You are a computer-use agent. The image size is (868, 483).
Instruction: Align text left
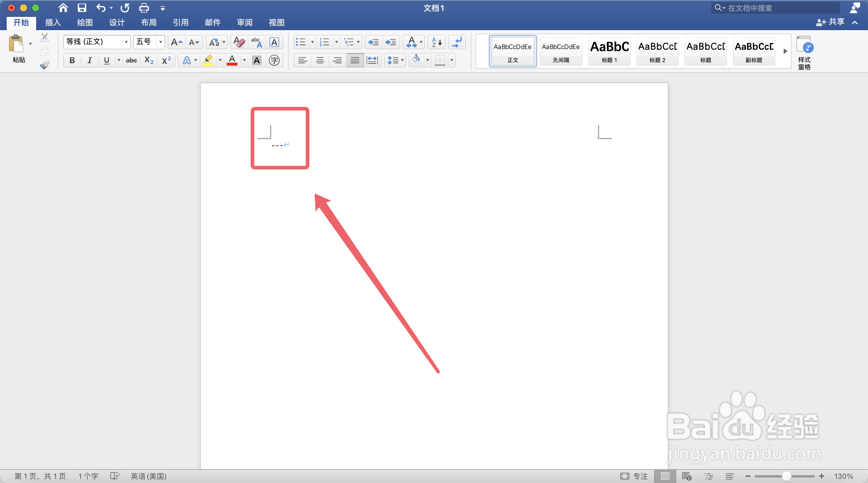303,60
